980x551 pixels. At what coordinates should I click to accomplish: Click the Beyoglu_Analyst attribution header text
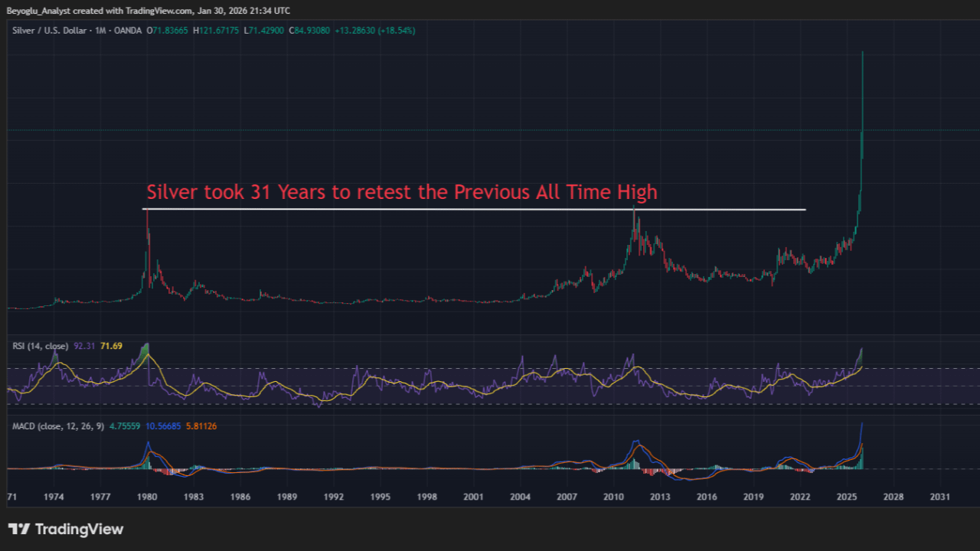point(148,10)
